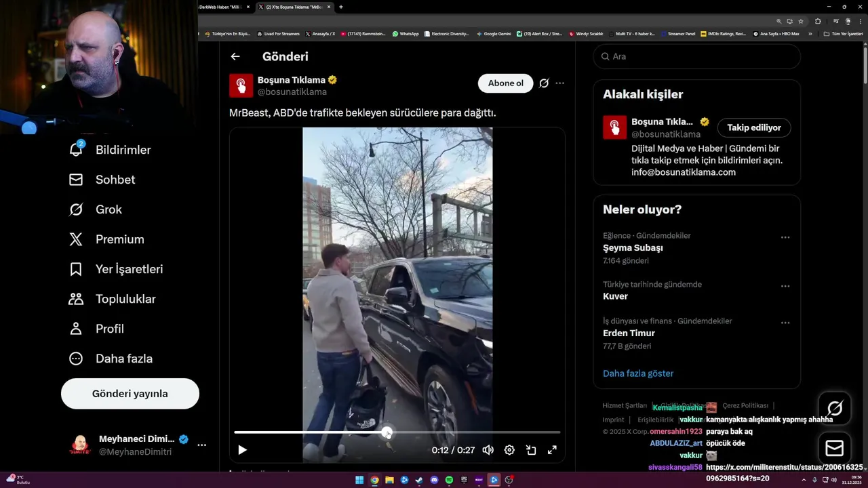Open Google Gemini bookmark
The width and height of the screenshot is (868, 488).
click(x=494, y=33)
